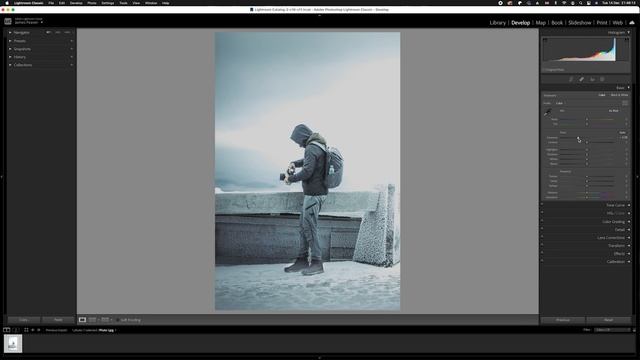This screenshot has height=360, width=640.
Task: Choose Black & White treatment
Action: (620, 95)
